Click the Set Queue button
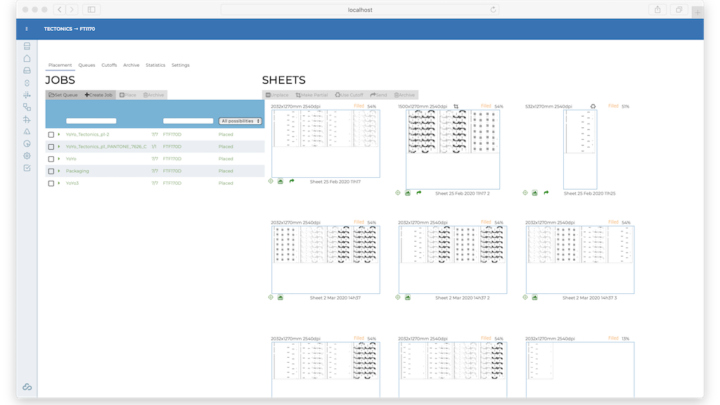 (x=63, y=95)
